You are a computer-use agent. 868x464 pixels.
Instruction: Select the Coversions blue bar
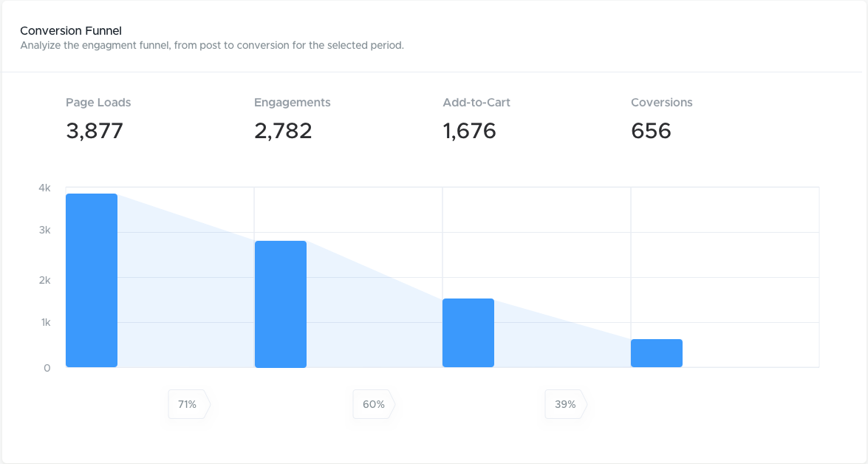tap(657, 353)
